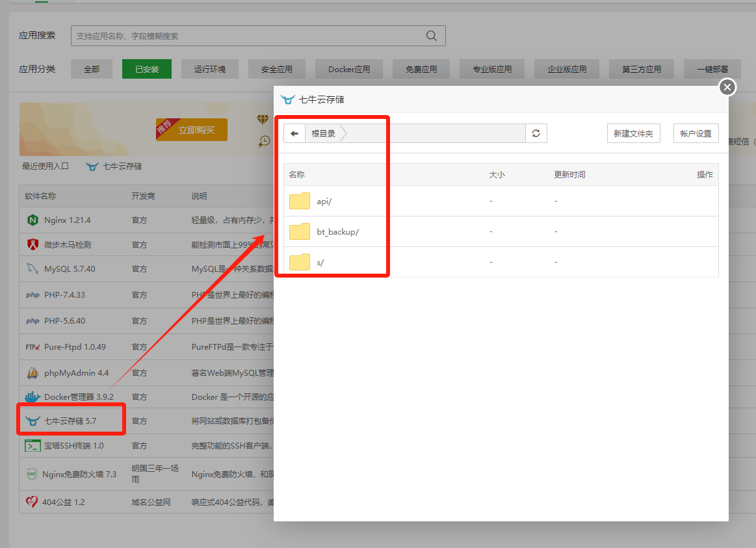Screen dimensions: 756x548
Task: Select the 运行环境 category tab
Action: (210, 69)
